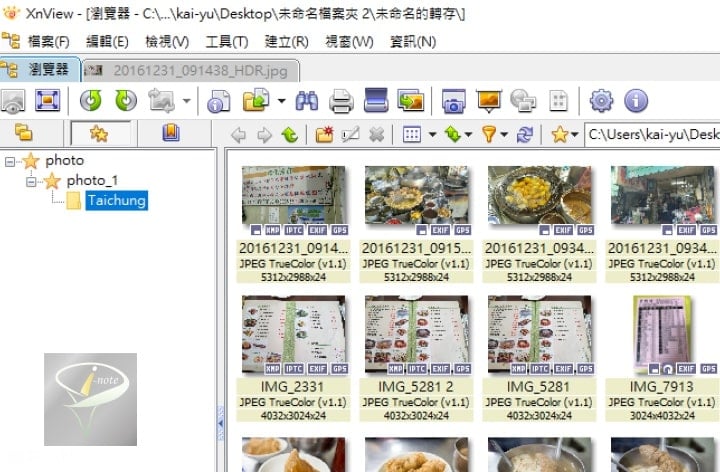
Task: Open the 工具(T) menu
Action: tap(226, 42)
